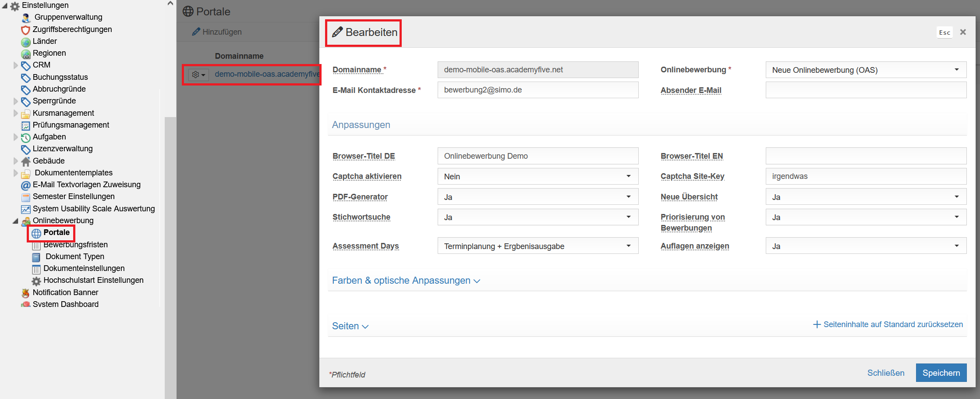Click the Browser-Titel DE field
Screen dimensions: 980x399
tap(538, 156)
